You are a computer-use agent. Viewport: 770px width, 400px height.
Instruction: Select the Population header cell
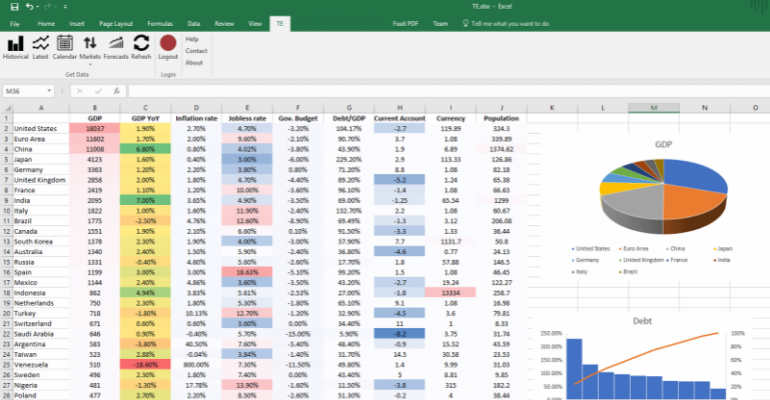[501, 118]
